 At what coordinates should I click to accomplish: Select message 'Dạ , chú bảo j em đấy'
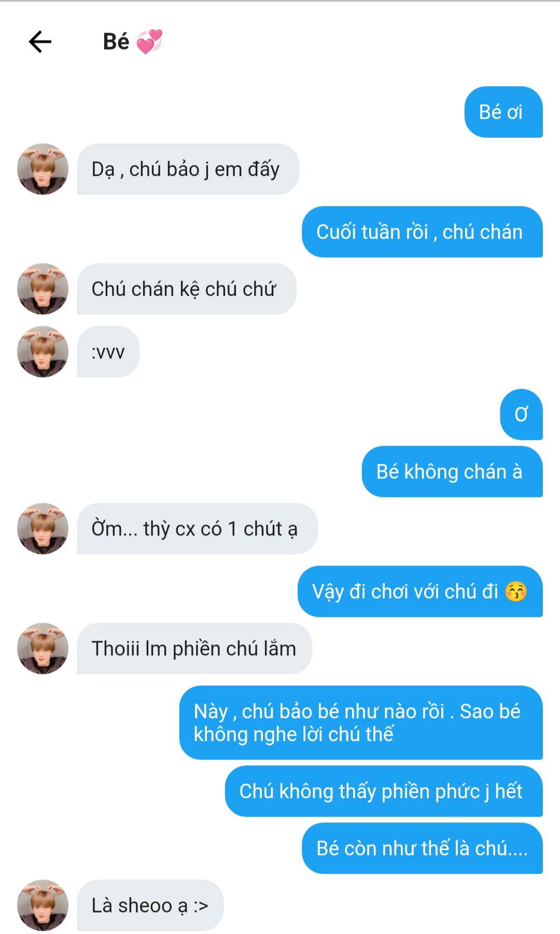pos(188,169)
